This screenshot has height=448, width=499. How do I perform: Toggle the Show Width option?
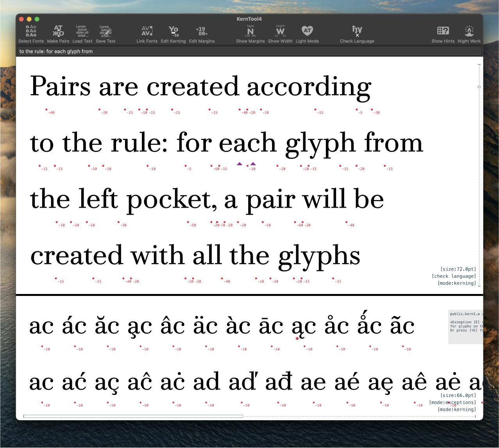tap(280, 34)
